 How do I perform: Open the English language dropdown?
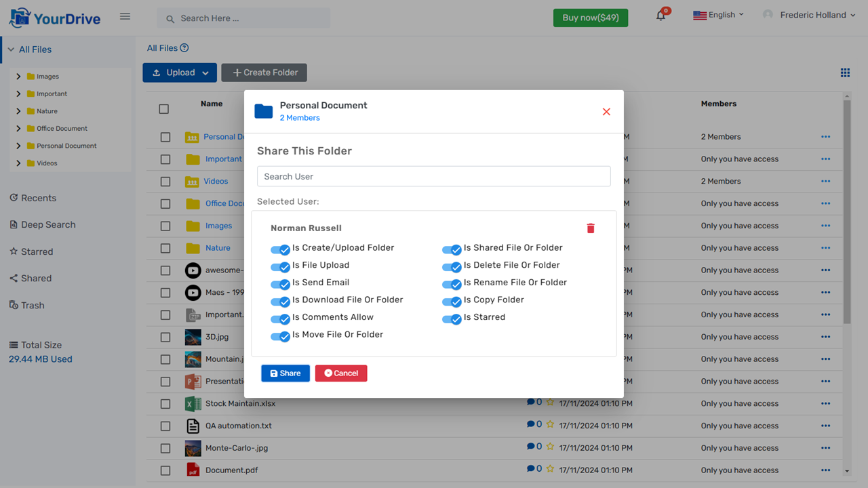click(x=718, y=14)
